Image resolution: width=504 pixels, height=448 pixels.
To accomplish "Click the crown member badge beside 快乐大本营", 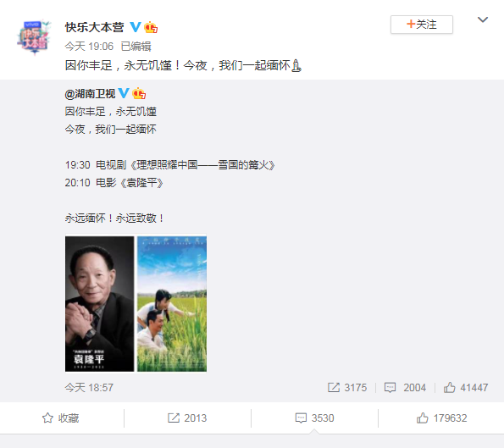I will (x=151, y=27).
